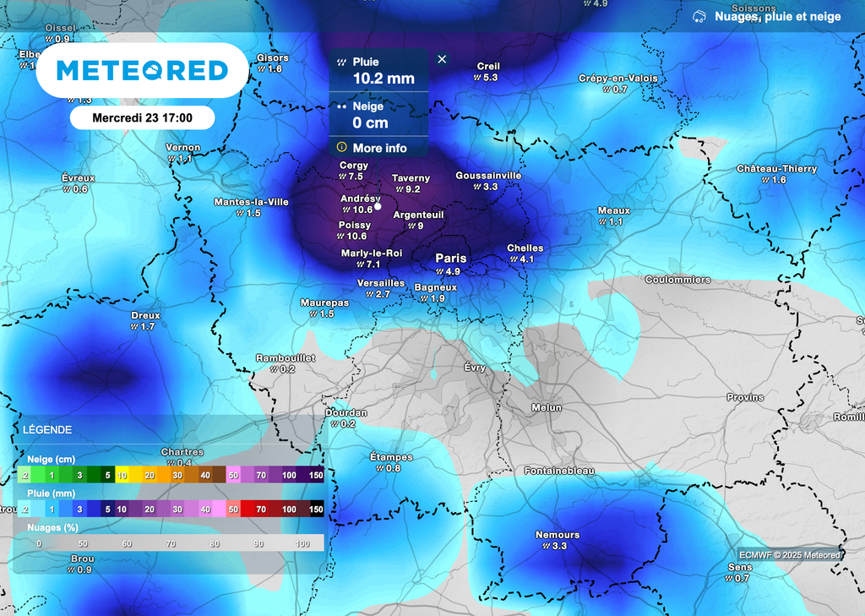Click the rain icon beside Paris 4.9
Viewport: 865px width, 616px height.
[440, 272]
